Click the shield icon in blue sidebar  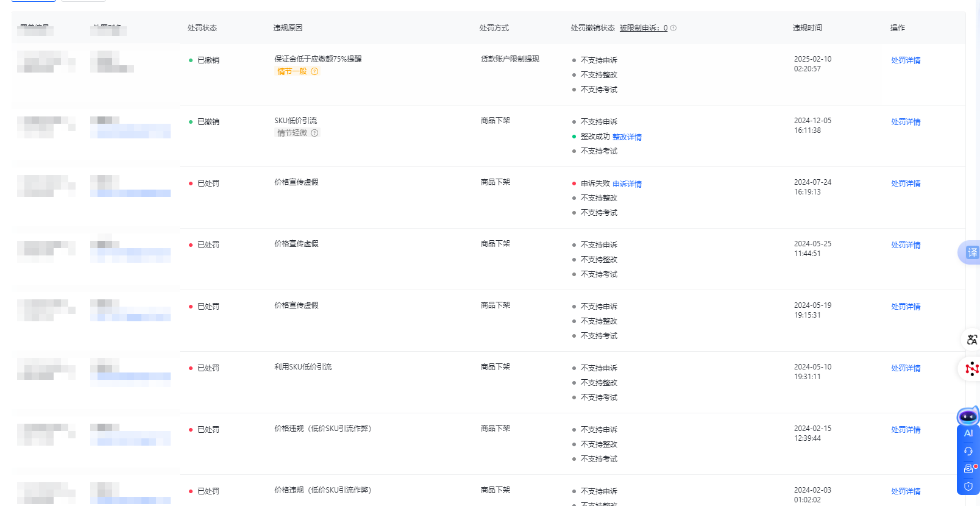click(968, 486)
